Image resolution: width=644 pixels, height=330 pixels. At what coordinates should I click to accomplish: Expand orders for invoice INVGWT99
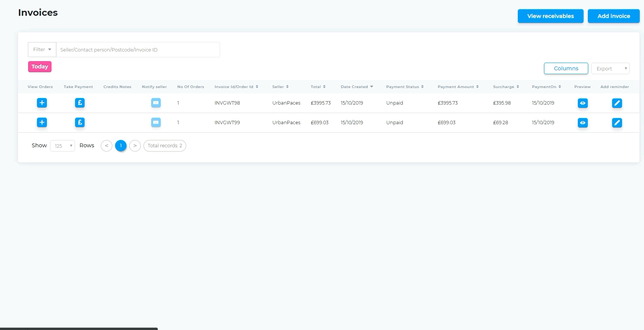coord(42,122)
